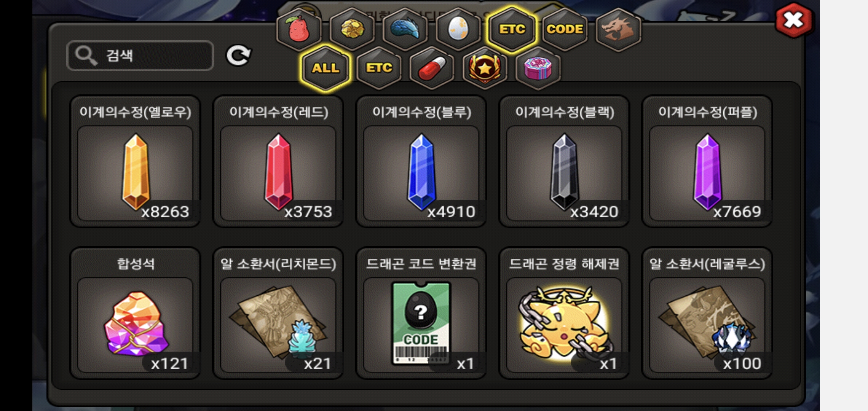Image resolution: width=868 pixels, height=411 pixels.
Task: Select the food fruit category icon
Action: tap(299, 29)
